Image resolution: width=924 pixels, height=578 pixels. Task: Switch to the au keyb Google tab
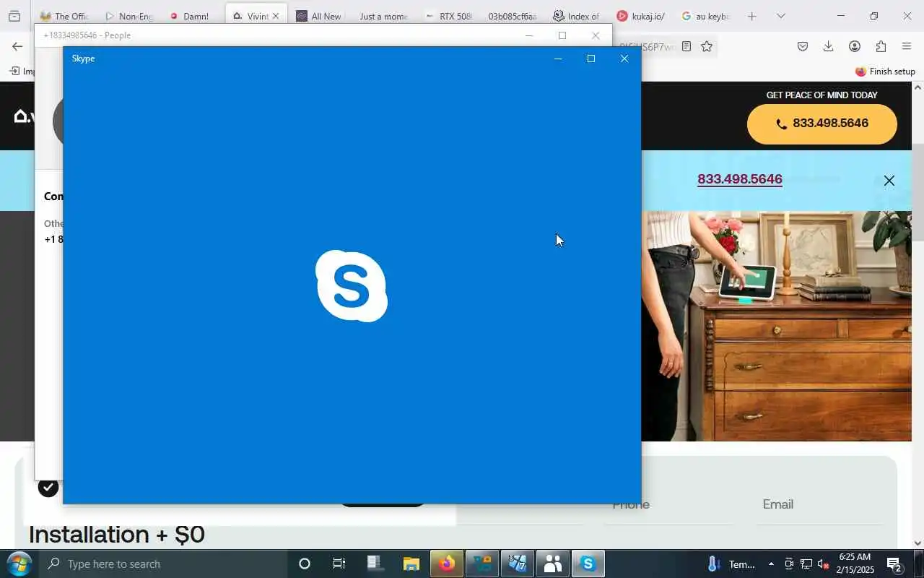pos(705,16)
